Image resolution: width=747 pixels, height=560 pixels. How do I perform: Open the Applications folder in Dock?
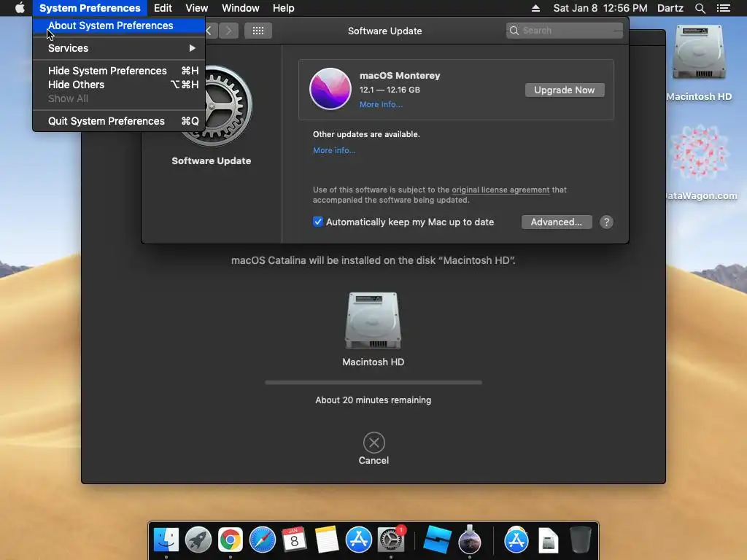(x=516, y=540)
